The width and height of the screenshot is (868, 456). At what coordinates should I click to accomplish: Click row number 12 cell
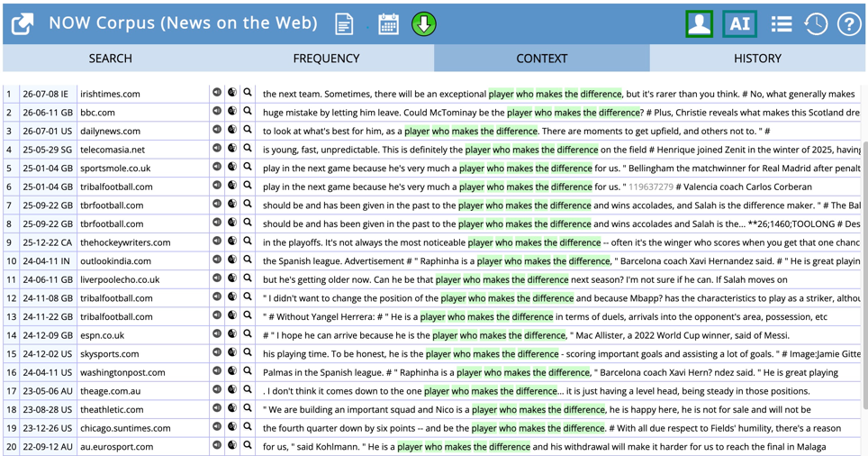pyautogui.click(x=11, y=298)
